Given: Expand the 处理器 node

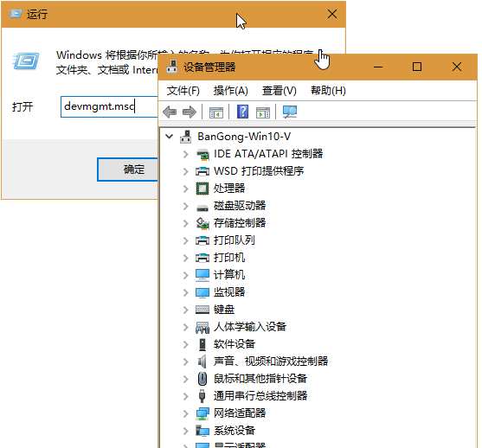Looking at the screenshot, I should pyautogui.click(x=186, y=189).
